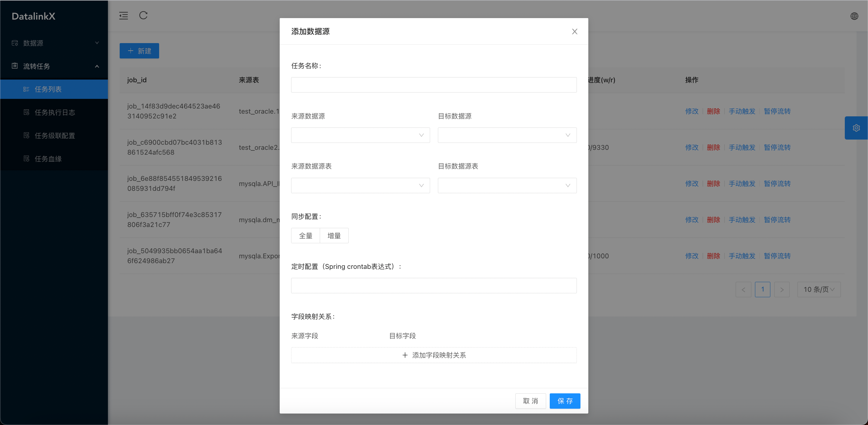
Task: Click the 任务血缘 sidebar icon
Action: pyautogui.click(x=27, y=159)
